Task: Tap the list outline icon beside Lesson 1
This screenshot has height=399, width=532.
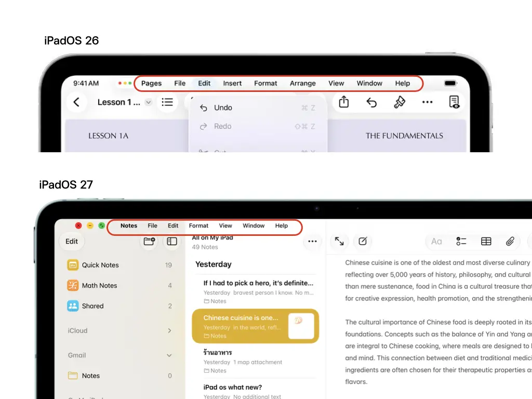Action: [167, 102]
